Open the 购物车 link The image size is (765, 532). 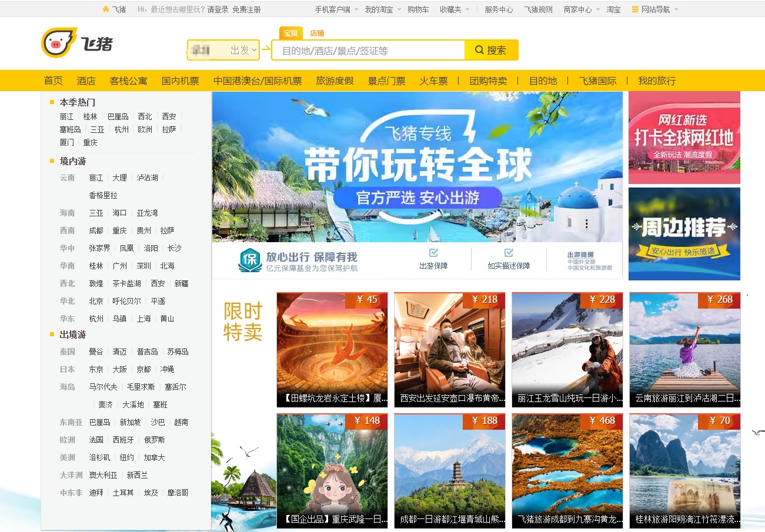[418, 9]
